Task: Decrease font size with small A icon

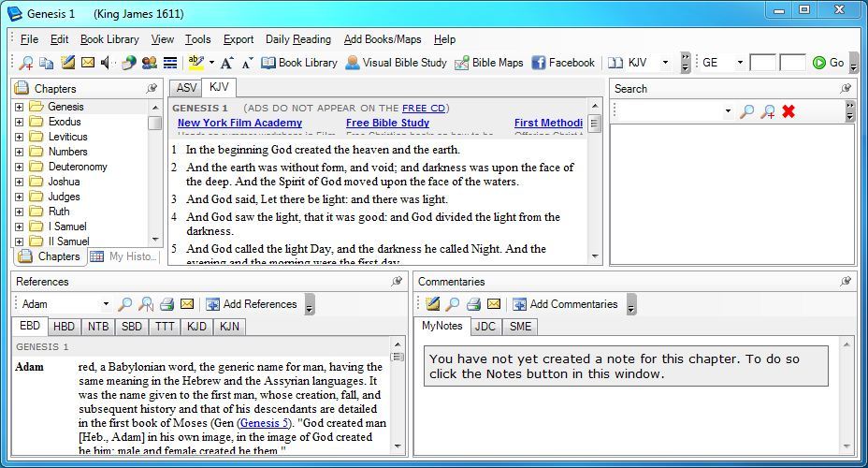Action: click(x=247, y=63)
